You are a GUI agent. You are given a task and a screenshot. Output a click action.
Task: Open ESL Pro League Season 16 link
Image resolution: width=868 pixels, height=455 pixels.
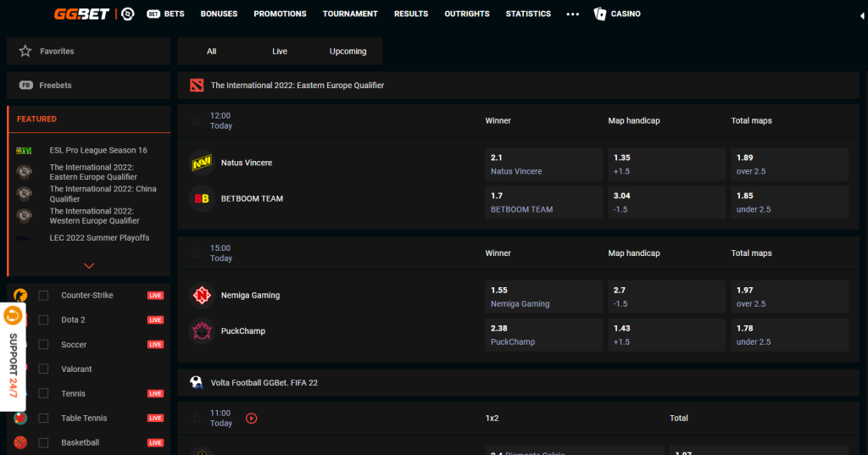pos(98,151)
